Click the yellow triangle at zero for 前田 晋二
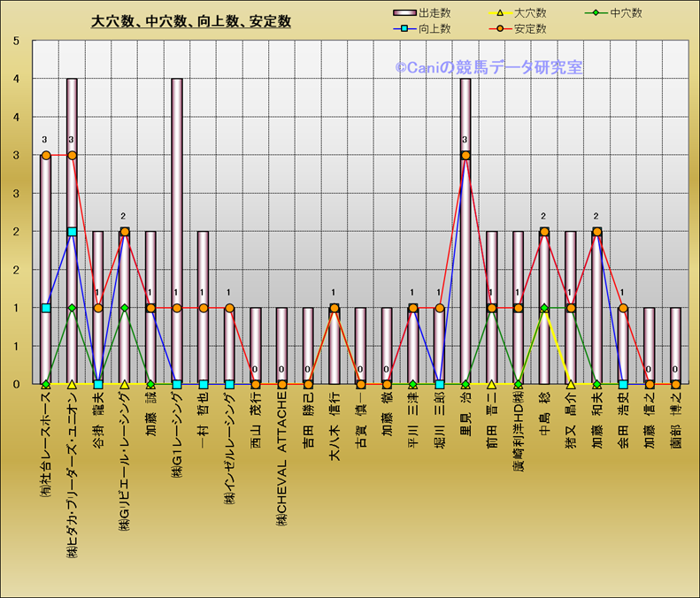This screenshot has height=598, width=700. [x=491, y=385]
